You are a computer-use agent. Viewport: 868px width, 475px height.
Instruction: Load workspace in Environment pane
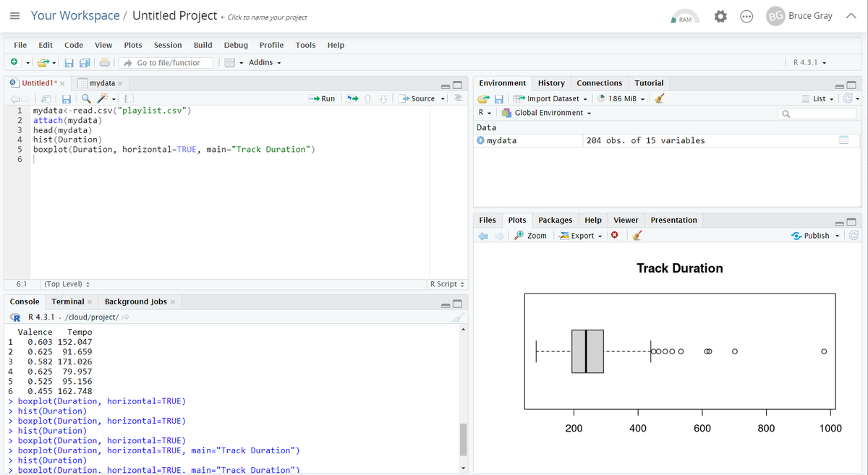tap(484, 98)
